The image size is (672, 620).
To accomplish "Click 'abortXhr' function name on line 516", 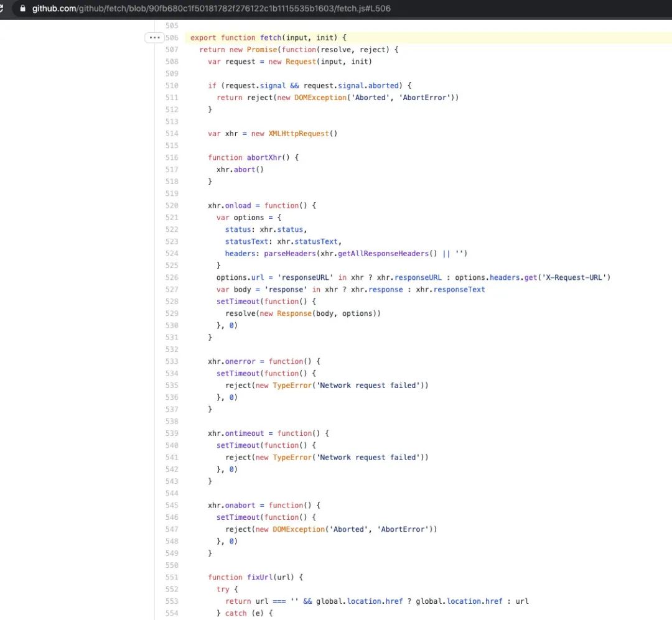I will click(x=264, y=158).
